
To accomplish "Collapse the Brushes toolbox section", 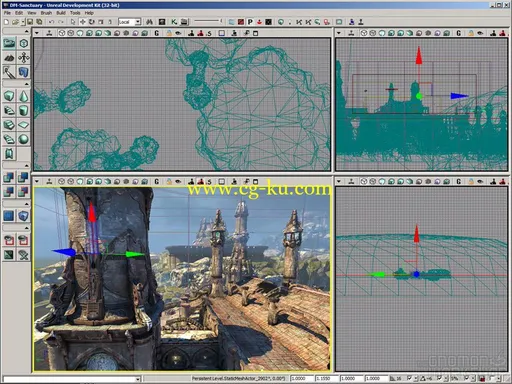I will pyautogui.click(x=26, y=84).
